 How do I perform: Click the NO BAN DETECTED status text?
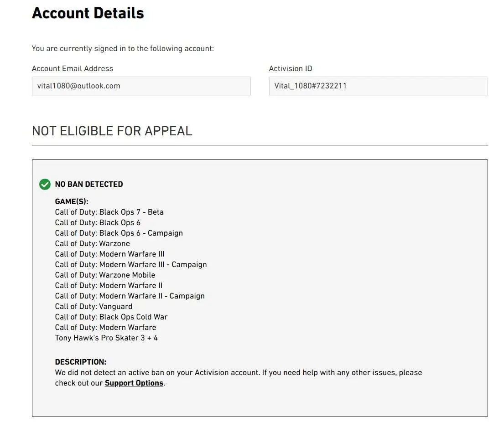click(x=89, y=184)
